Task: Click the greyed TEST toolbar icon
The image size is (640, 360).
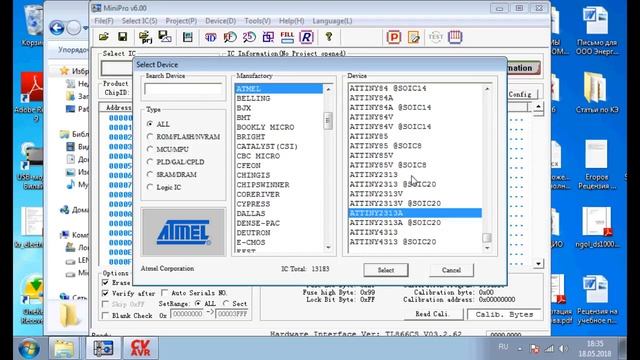Action: click(436, 38)
